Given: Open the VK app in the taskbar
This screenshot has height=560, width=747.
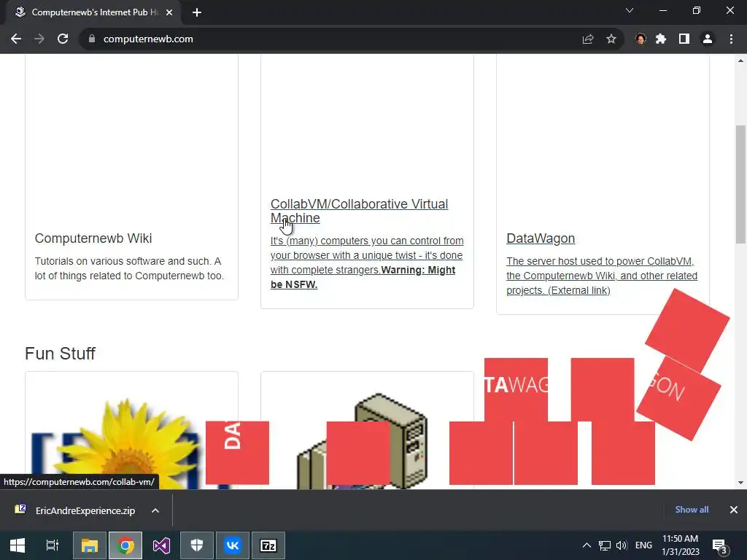Looking at the screenshot, I should (233, 545).
